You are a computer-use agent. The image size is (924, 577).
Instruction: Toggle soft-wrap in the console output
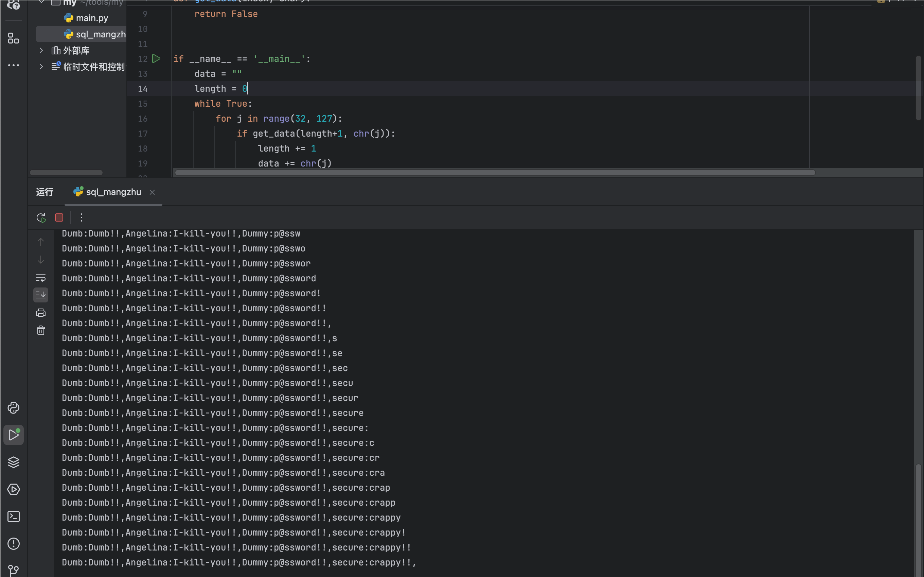coord(41,277)
